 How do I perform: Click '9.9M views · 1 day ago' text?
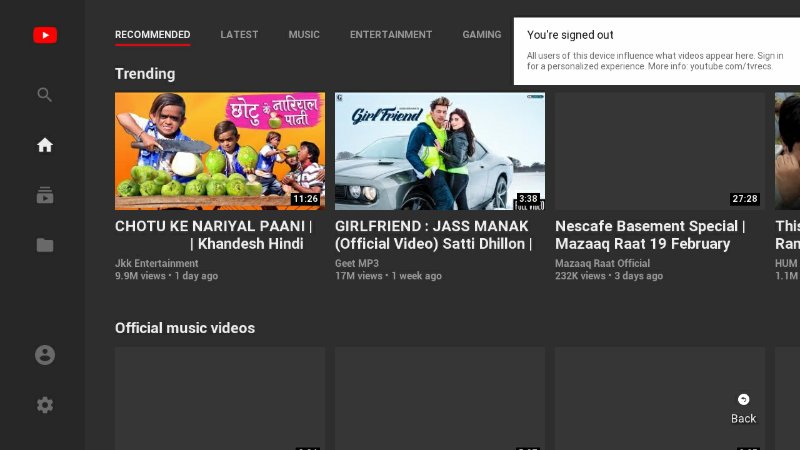tap(166, 276)
